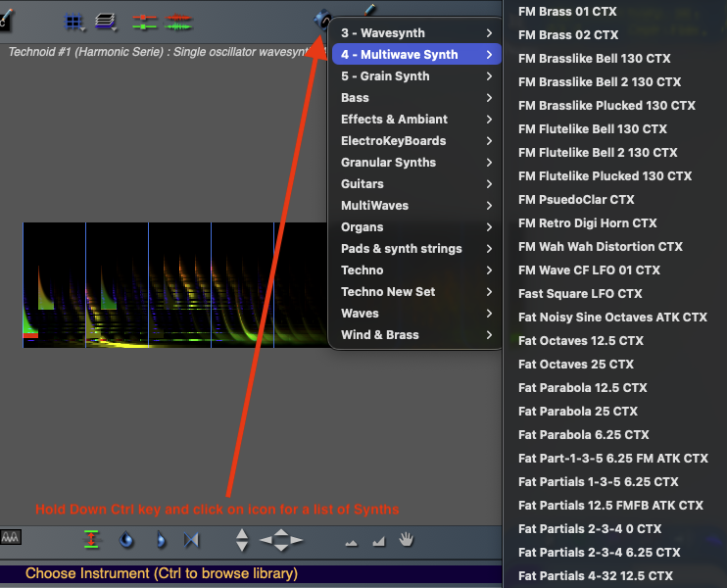This screenshot has height=588, width=727.
Task: Pick FM PsuedoClar CTX preset
Action: click(x=576, y=199)
